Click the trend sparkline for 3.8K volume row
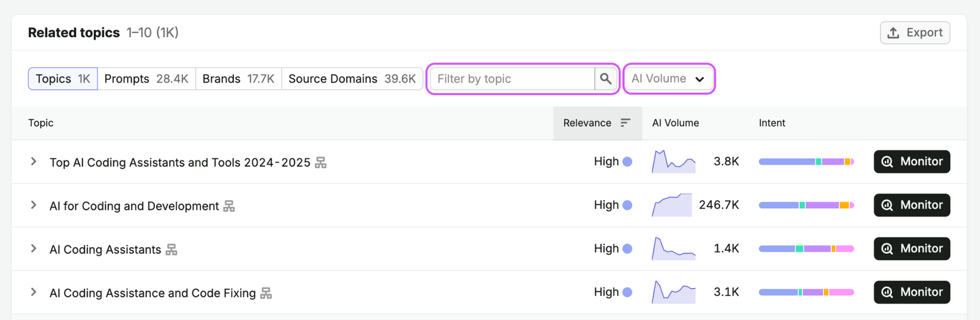This screenshot has width=980, height=320. tap(674, 162)
